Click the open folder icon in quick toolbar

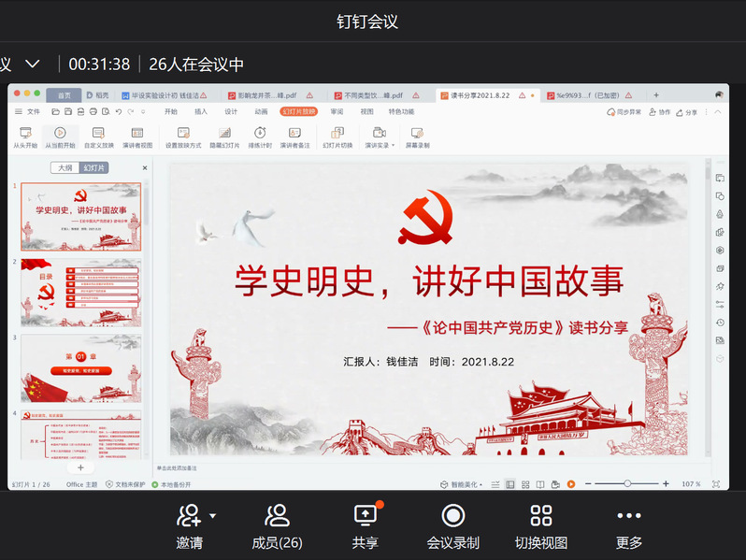tap(56, 112)
